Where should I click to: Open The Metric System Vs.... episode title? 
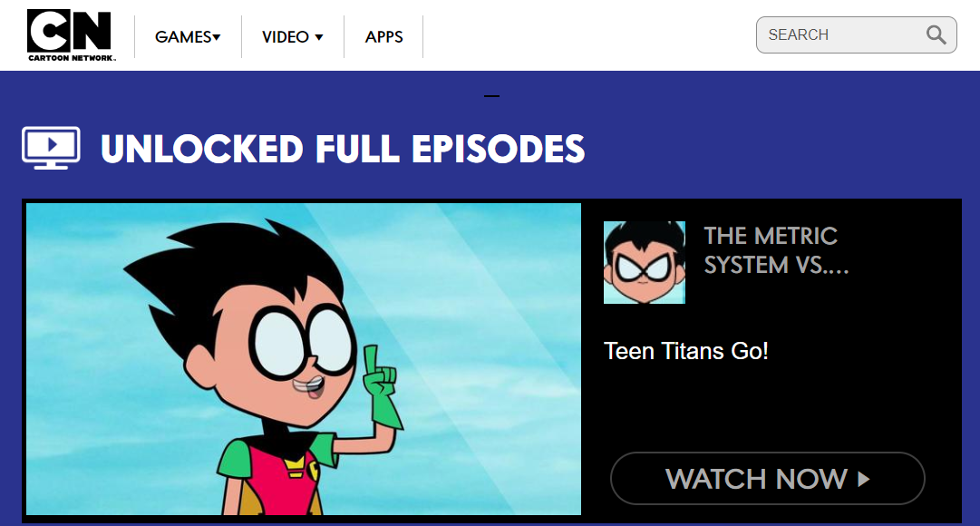click(776, 250)
